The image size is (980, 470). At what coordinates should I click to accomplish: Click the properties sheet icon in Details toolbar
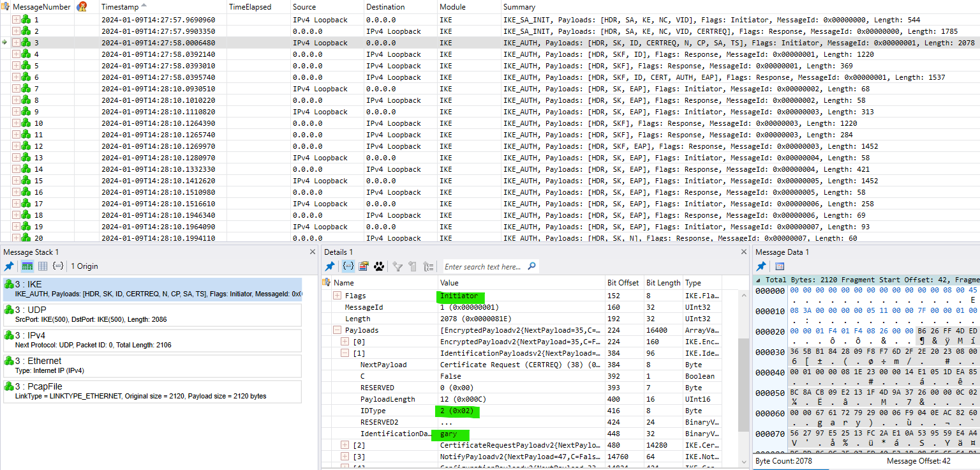pos(364,266)
